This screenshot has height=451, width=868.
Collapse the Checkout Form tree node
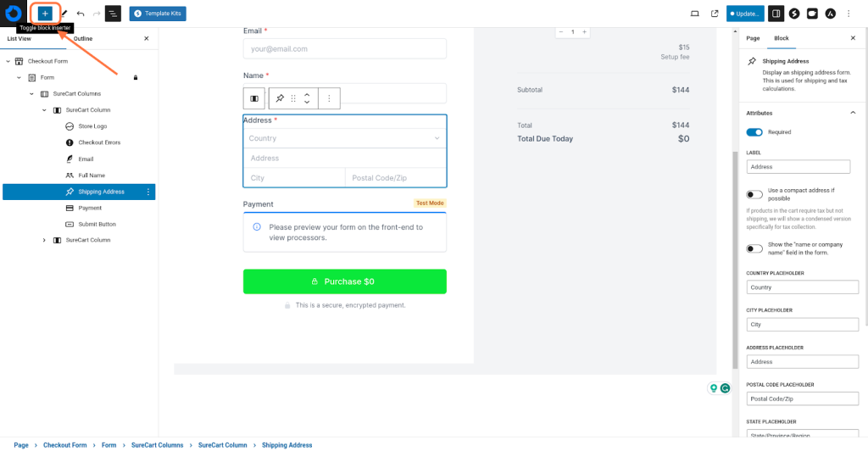(x=8, y=61)
